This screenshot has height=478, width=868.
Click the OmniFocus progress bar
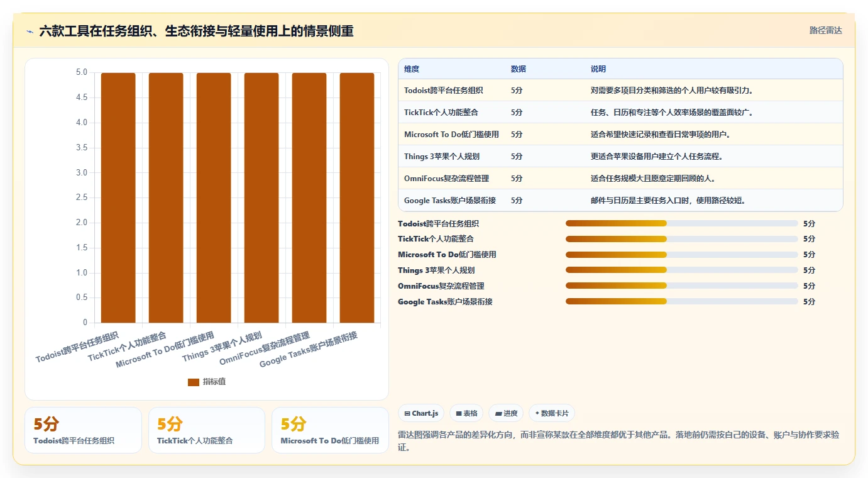[681, 286]
